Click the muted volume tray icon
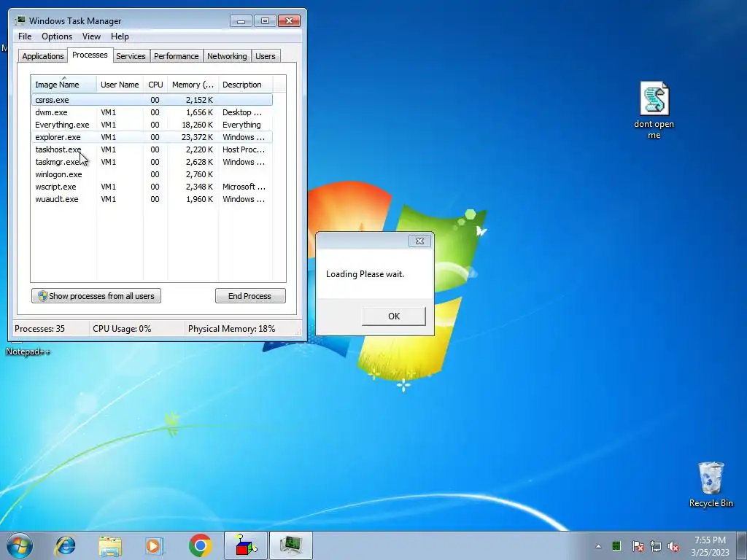Image resolution: width=747 pixels, height=560 pixels. [673, 546]
